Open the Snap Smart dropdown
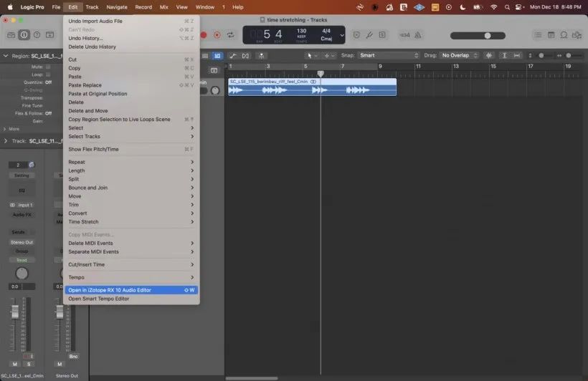The width and height of the screenshot is (588, 381). coord(388,55)
